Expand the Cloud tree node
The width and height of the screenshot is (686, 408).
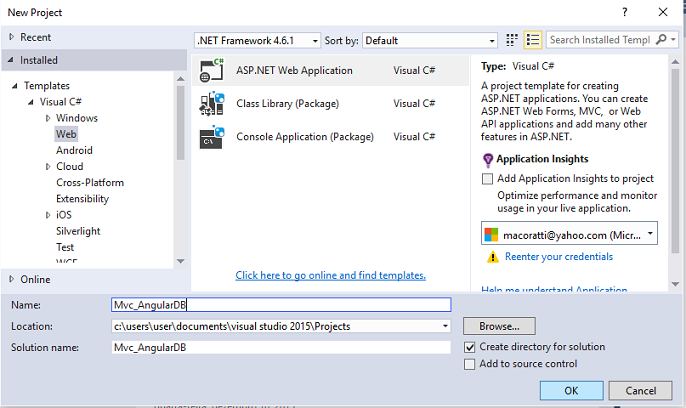48,167
